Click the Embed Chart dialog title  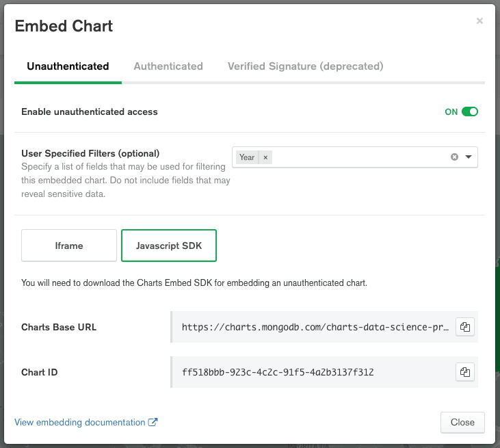(x=64, y=27)
